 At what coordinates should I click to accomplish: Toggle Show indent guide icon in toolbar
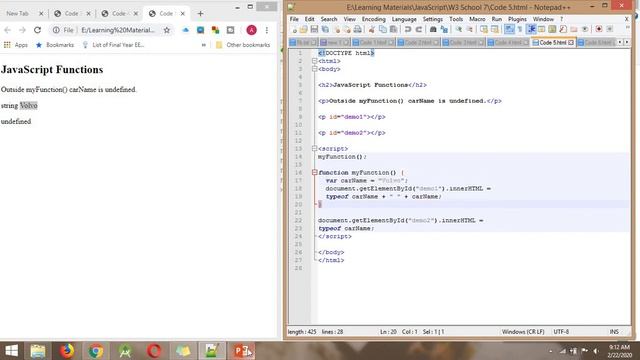[x=531, y=29]
